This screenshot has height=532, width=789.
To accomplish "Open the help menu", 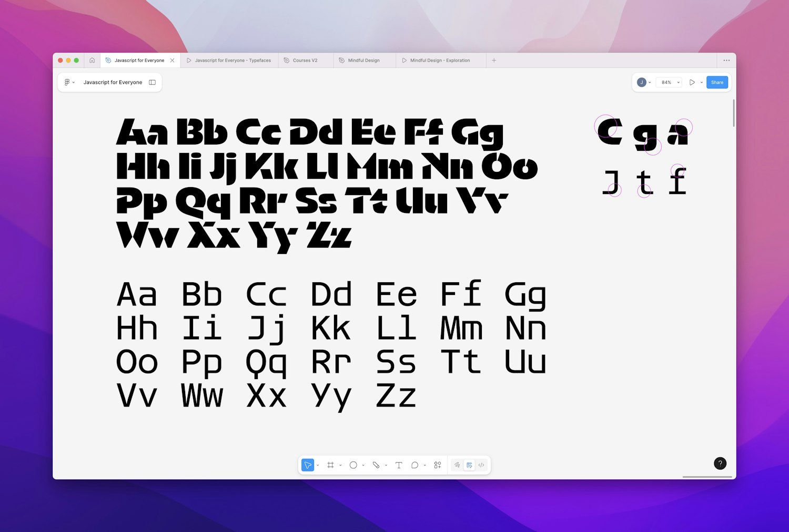I will [x=720, y=463].
